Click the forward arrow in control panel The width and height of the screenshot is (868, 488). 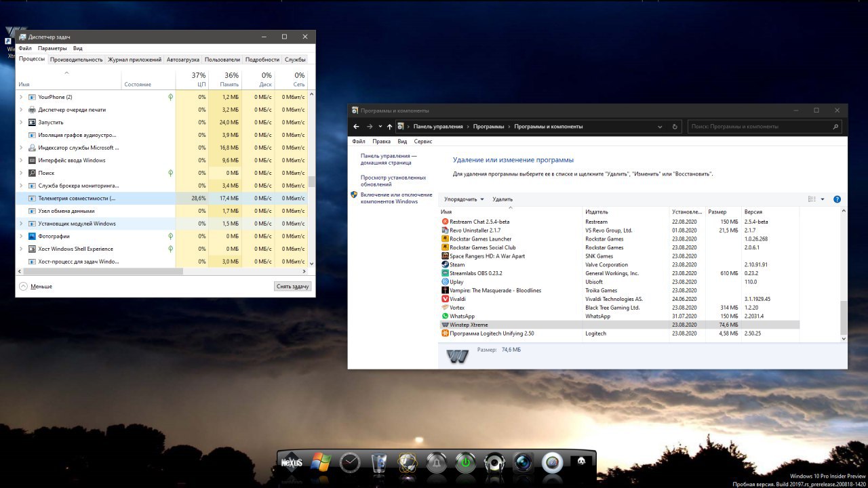tap(370, 127)
